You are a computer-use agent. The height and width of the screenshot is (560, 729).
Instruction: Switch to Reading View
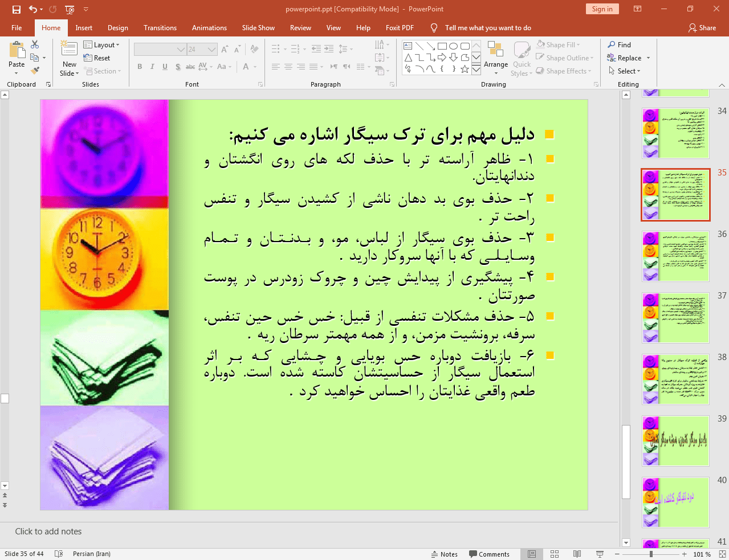point(577,554)
